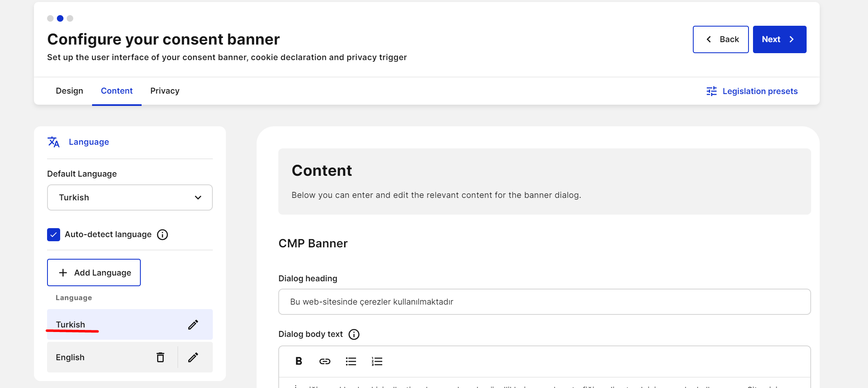Go Back to the previous step
The height and width of the screenshot is (388, 868).
click(x=721, y=39)
